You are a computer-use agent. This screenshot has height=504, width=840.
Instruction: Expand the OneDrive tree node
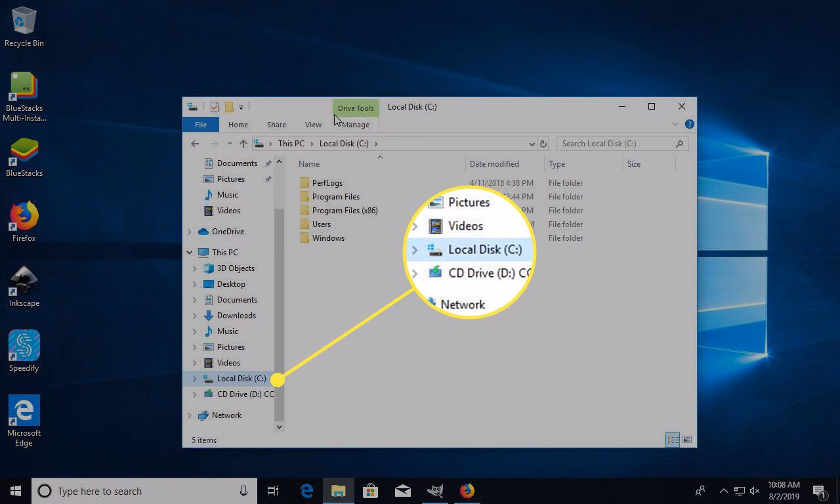click(190, 232)
